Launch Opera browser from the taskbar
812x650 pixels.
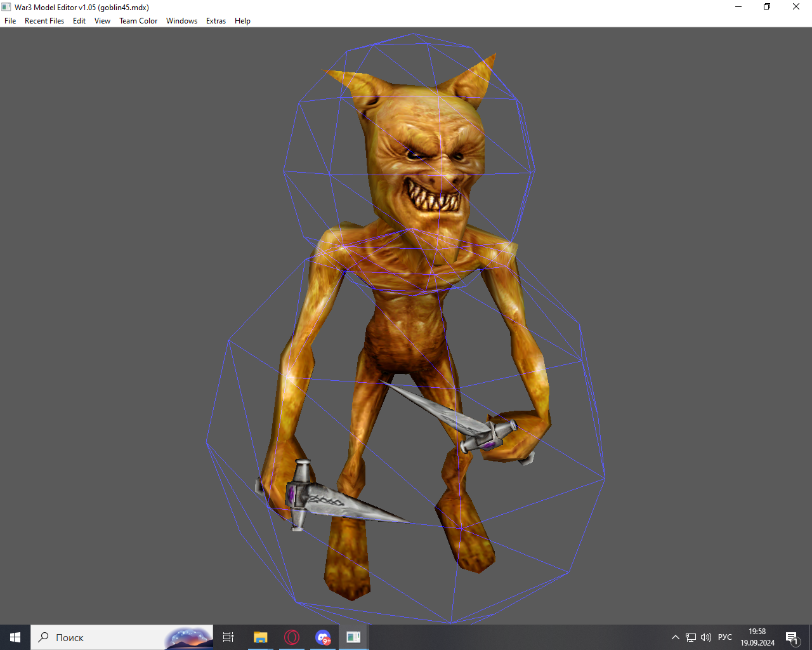pos(292,637)
